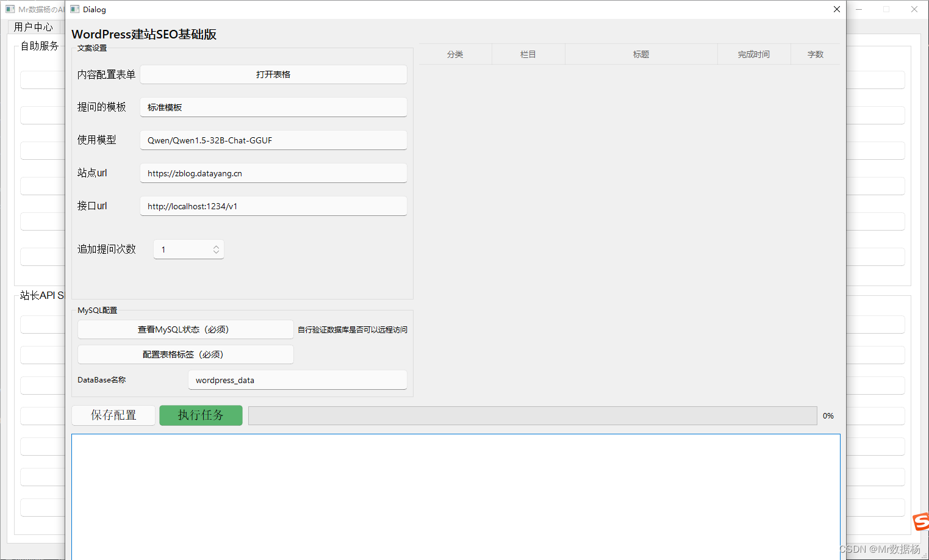Click 配置表格标签（必须） button
The image size is (929, 560).
coord(185,354)
